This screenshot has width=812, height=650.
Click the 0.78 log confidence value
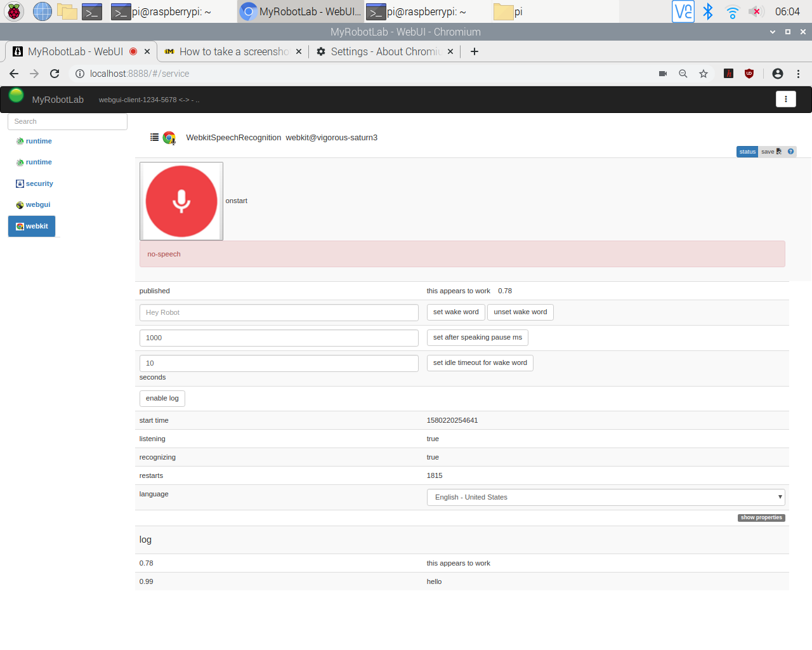[146, 563]
